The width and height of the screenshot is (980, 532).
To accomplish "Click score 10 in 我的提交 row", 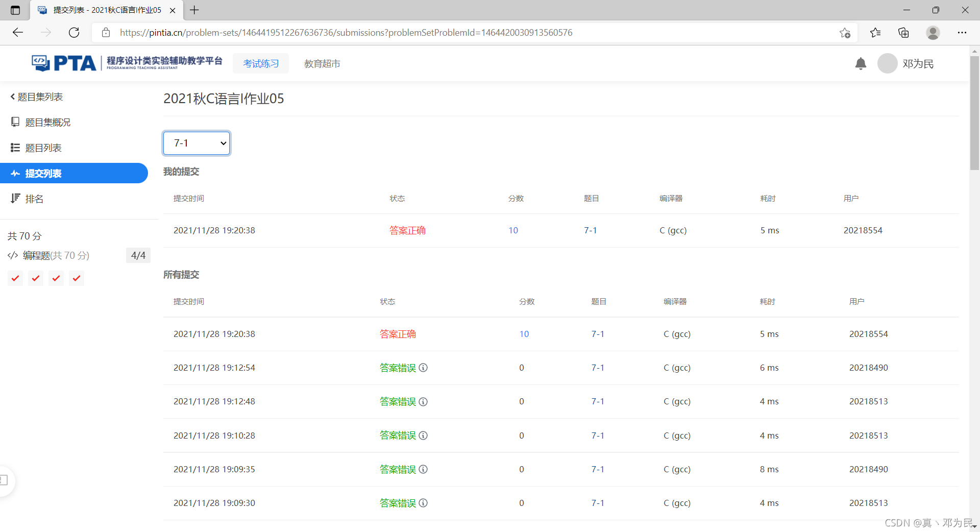I will [513, 230].
